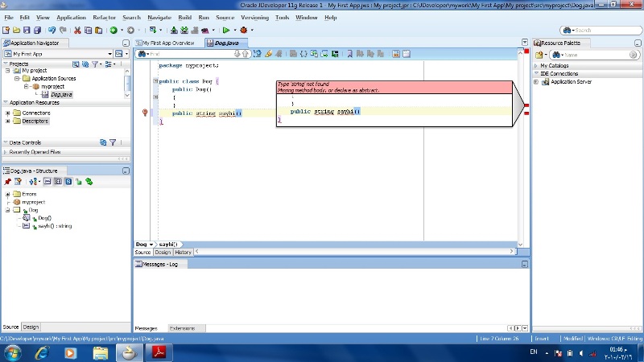Switch to the My First App Overview tab
Image resolution: width=644 pixels, height=362 pixels.
click(x=167, y=43)
